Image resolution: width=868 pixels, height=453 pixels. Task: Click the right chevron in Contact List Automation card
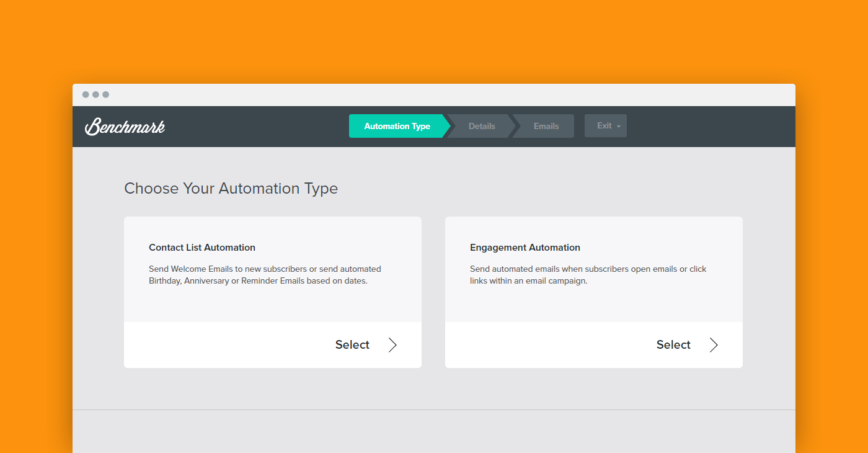pyautogui.click(x=392, y=345)
